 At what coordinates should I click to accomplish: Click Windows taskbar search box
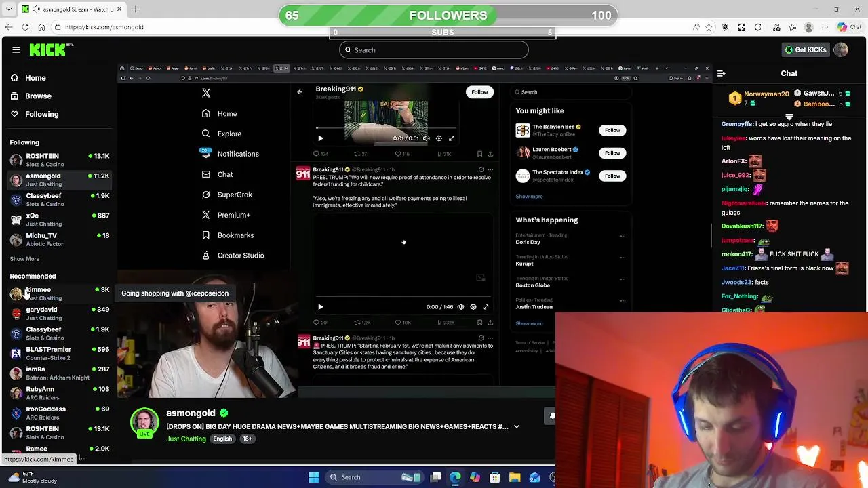click(374, 477)
